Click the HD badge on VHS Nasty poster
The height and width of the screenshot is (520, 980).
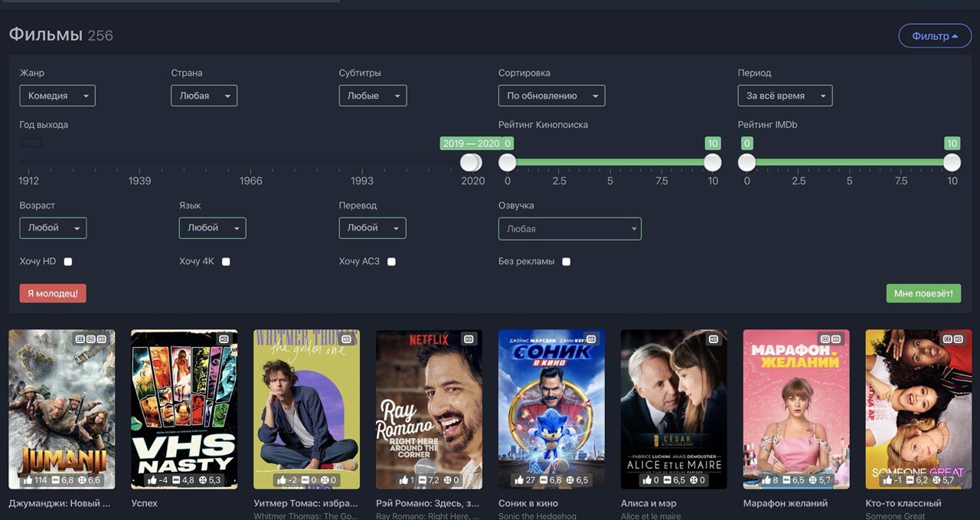(224, 338)
